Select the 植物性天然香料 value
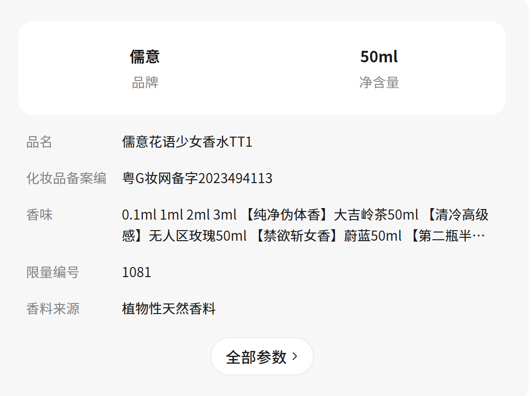This screenshot has width=532, height=396. [x=169, y=309]
